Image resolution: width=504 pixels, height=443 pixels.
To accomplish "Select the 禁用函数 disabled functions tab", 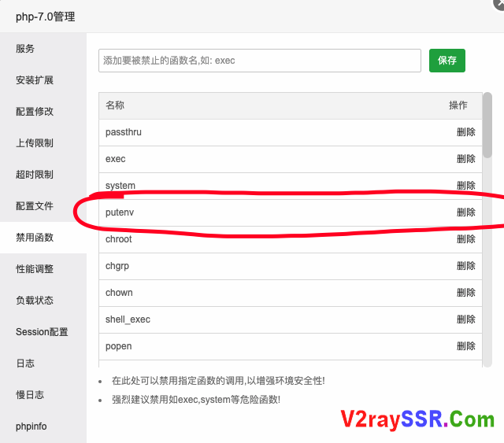I will click(x=35, y=238).
